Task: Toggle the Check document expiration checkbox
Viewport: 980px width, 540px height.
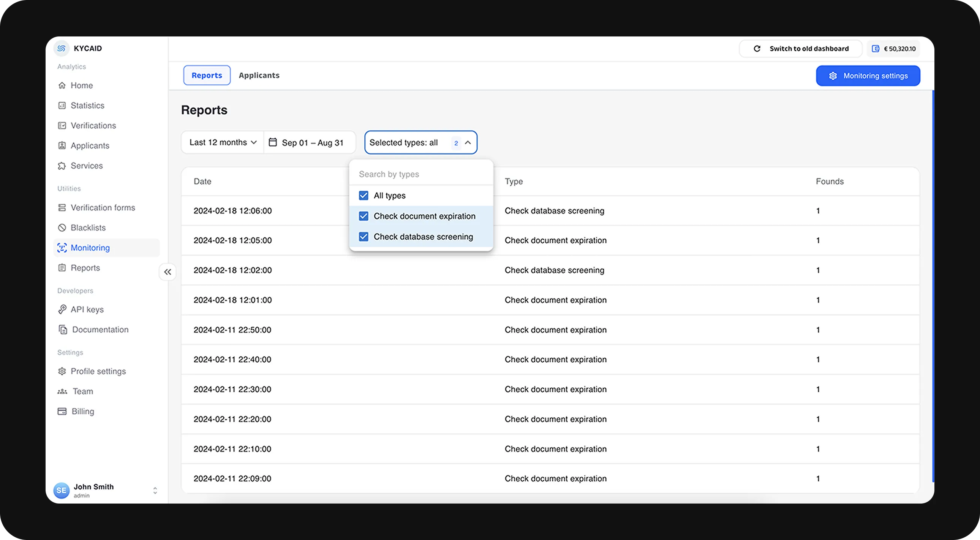Action: coord(363,216)
